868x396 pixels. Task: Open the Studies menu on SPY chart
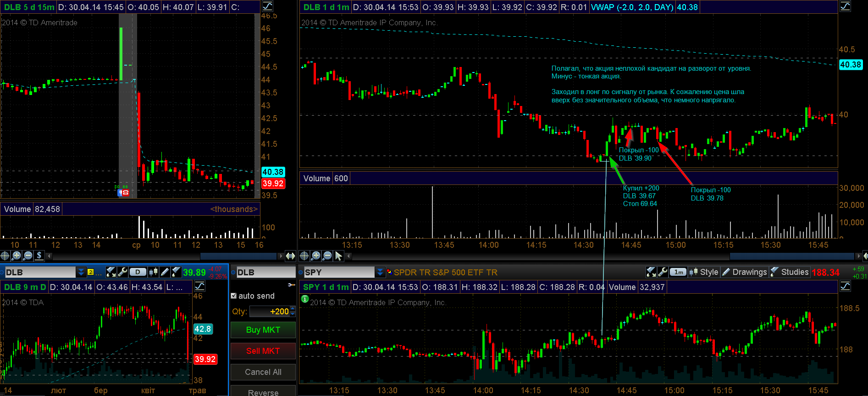pos(790,272)
